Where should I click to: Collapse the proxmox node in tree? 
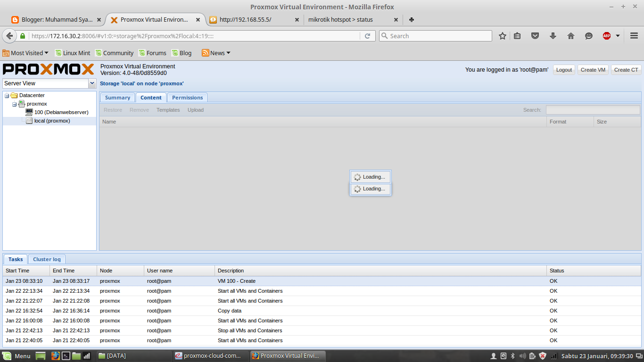pyautogui.click(x=15, y=104)
